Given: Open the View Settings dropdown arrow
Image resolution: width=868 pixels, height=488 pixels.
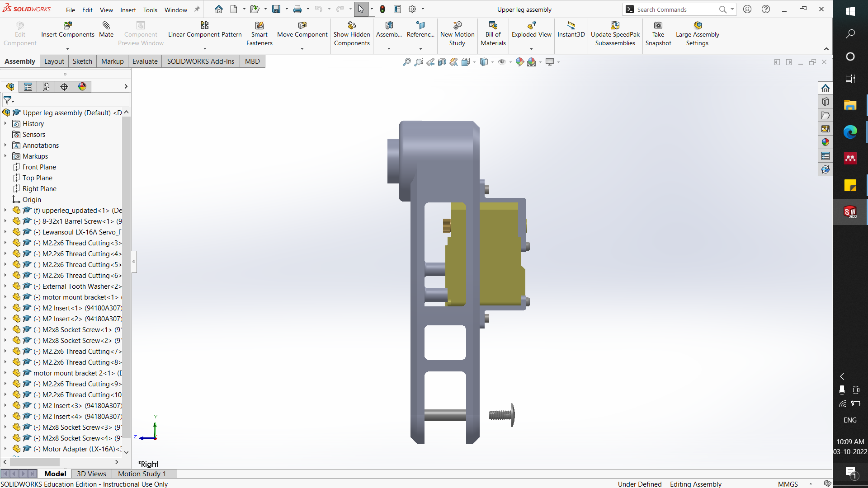Looking at the screenshot, I should coord(558,62).
